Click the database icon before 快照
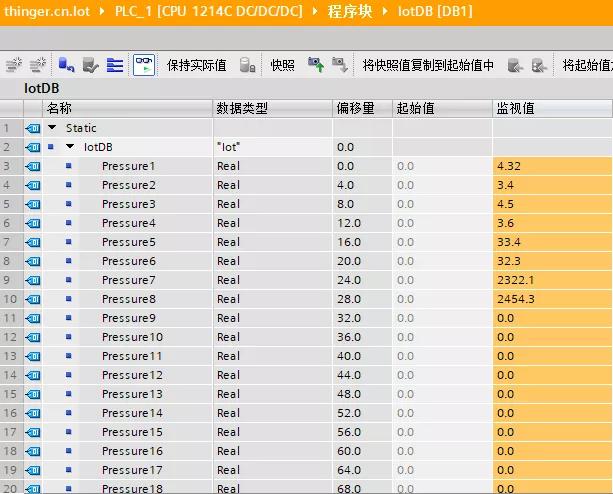613x494 pixels. pyautogui.click(x=249, y=65)
